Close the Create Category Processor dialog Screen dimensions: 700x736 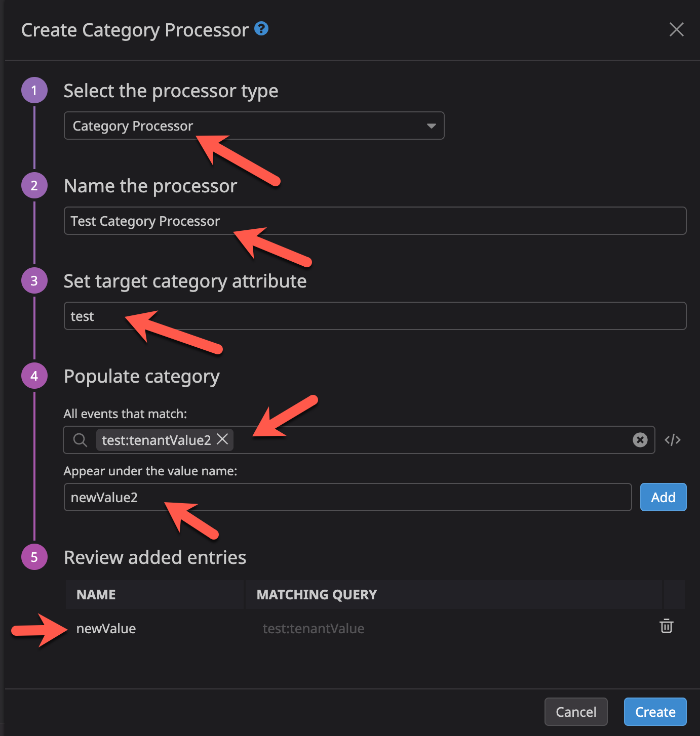[x=677, y=29]
